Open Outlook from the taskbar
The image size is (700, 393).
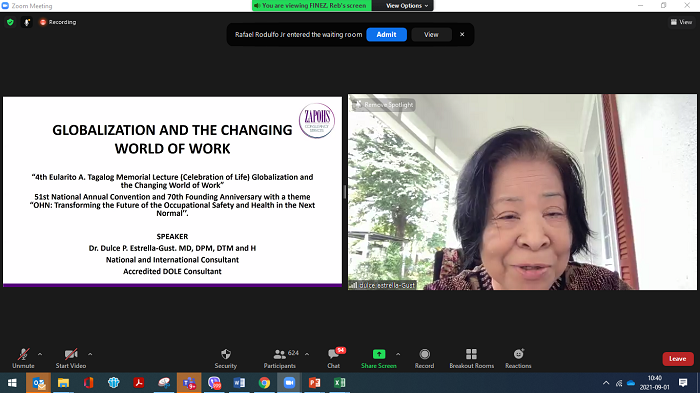click(38, 383)
